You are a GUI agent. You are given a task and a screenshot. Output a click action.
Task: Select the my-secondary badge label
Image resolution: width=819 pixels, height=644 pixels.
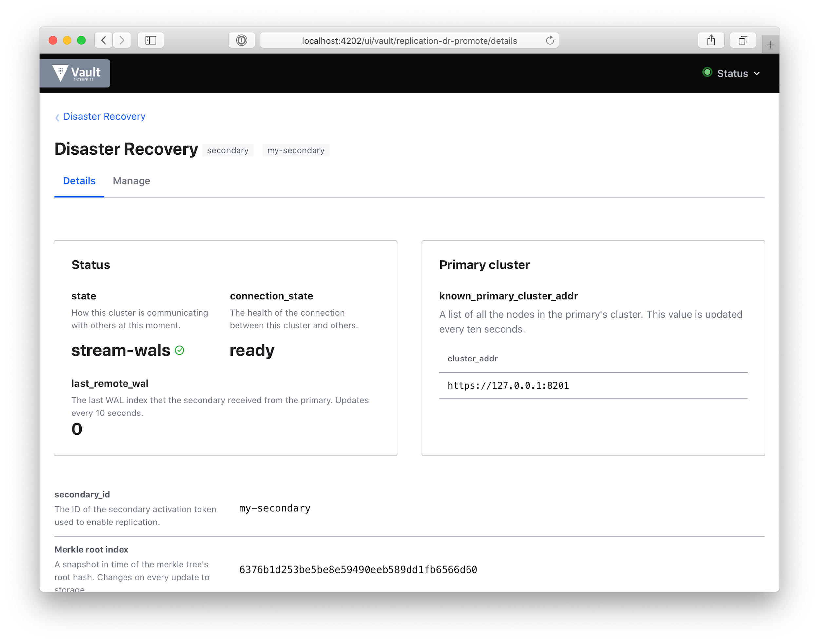[296, 150]
